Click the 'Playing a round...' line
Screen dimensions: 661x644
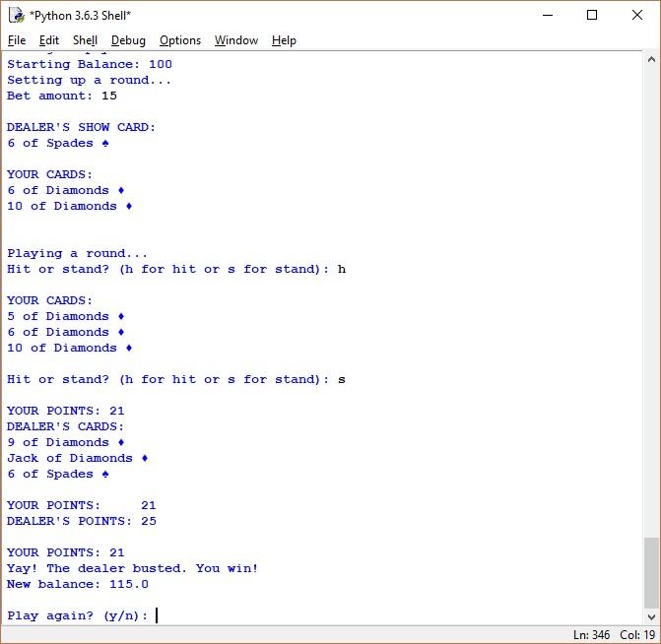pyautogui.click(x=77, y=253)
